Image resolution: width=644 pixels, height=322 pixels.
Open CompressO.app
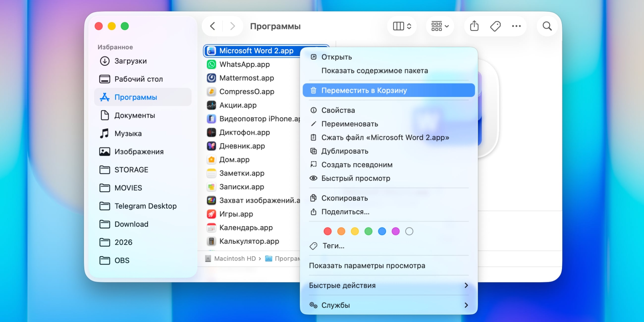click(x=247, y=92)
